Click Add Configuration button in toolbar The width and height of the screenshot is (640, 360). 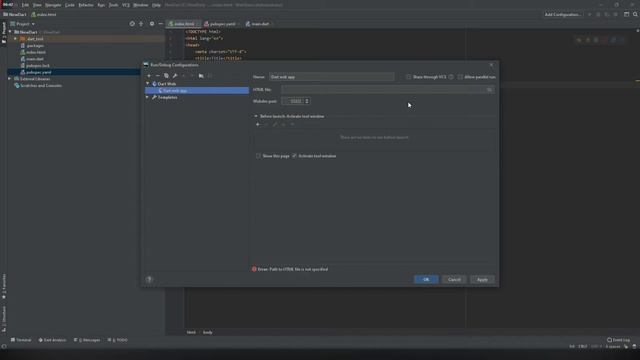coord(562,14)
